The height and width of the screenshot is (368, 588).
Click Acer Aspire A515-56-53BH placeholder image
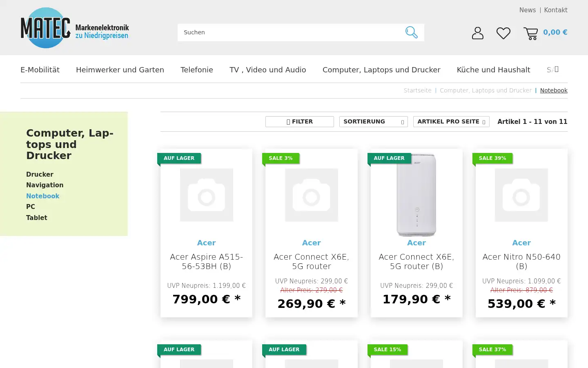click(207, 195)
